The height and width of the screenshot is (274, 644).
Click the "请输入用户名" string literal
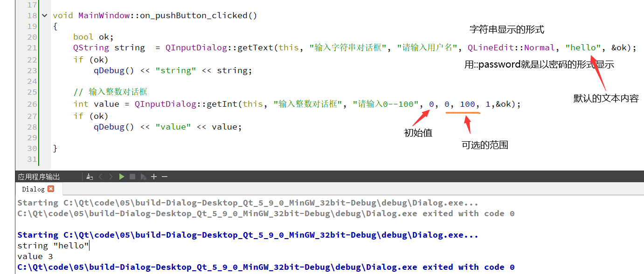[426, 48]
